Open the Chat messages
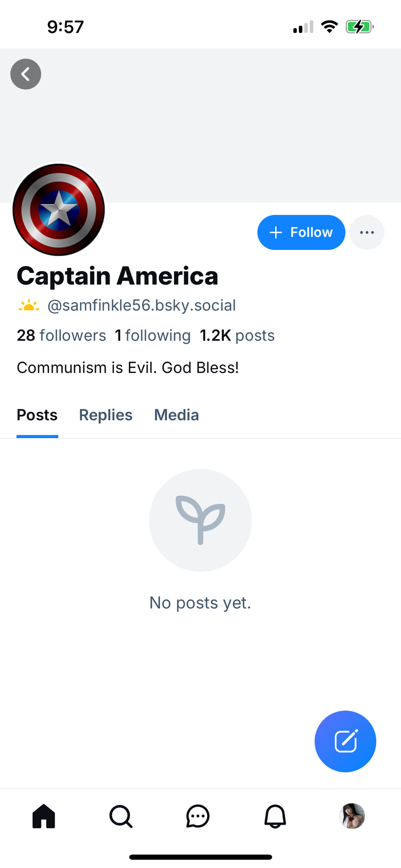Image resolution: width=401 pixels, height=868 pixels. 198,816
